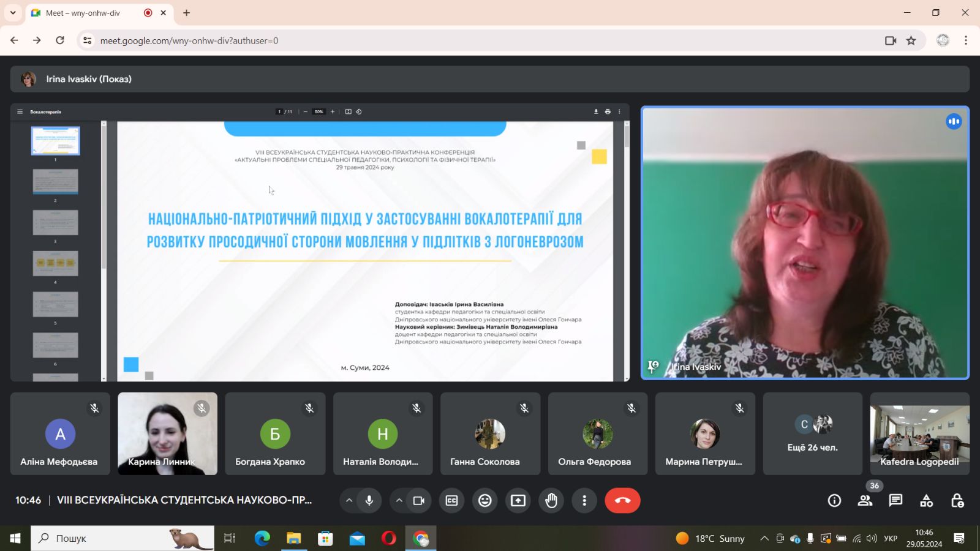The height and width of the screenshot is (551, 980).
Task: Turn on closed captions
Action: pos(451,501)
